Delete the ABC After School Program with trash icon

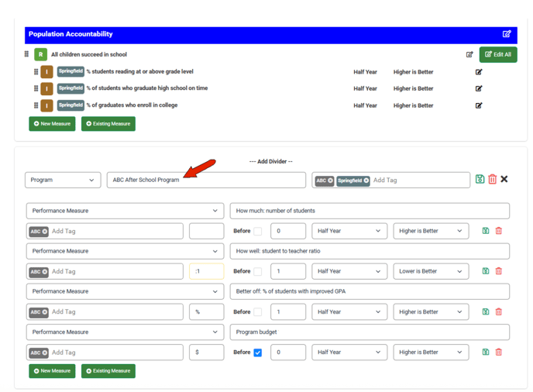(492, 180)
